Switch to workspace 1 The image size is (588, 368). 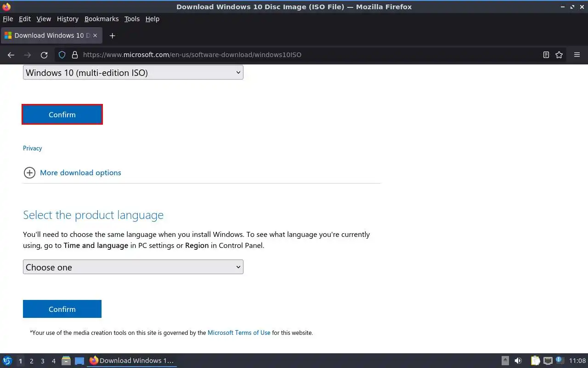[20, 361]
